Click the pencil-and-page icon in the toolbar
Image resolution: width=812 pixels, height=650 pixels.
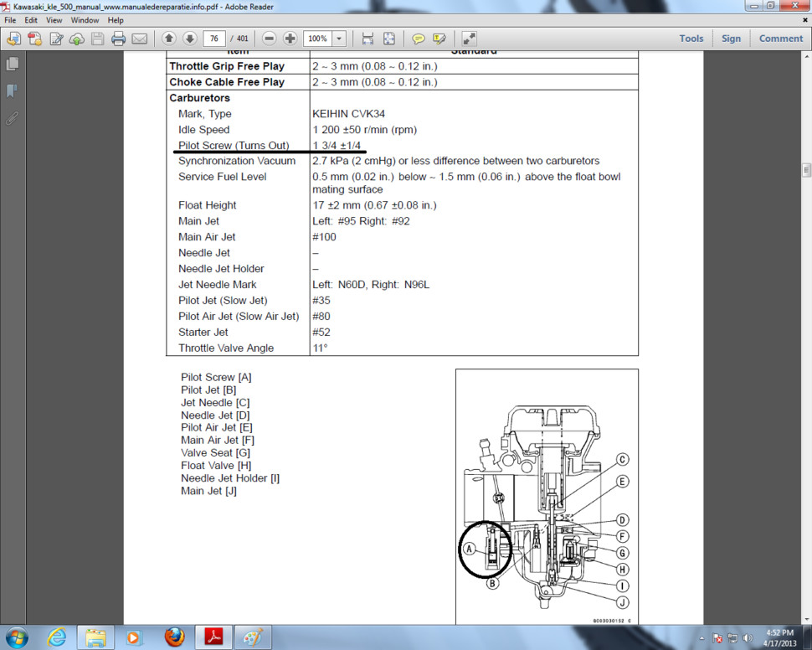[56, 39]
